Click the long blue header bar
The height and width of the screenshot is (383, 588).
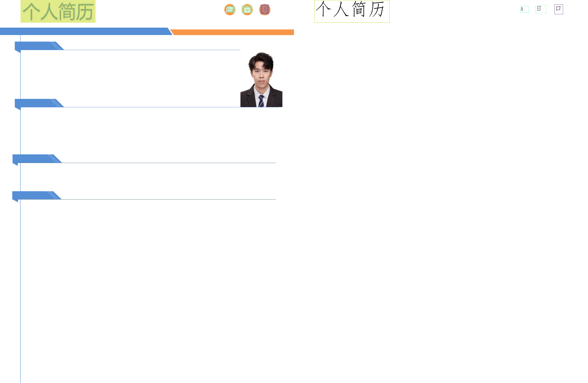click(x=84, y=31)
